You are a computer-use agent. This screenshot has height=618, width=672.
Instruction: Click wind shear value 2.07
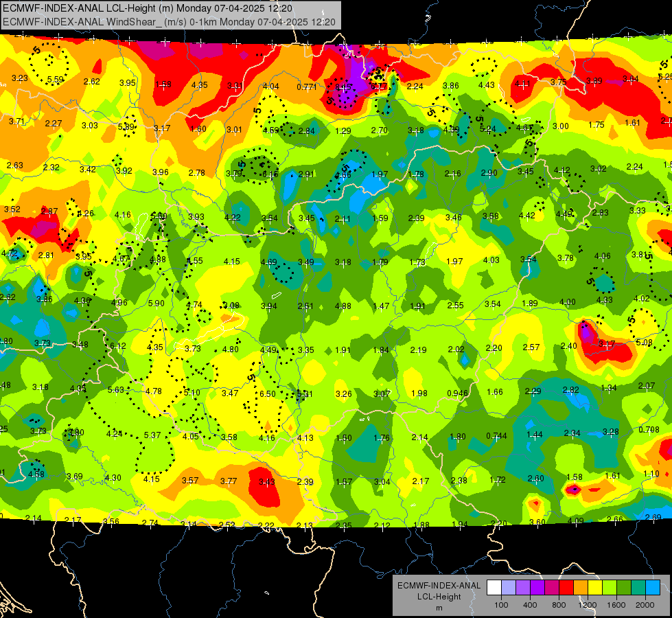pos(647,386)
